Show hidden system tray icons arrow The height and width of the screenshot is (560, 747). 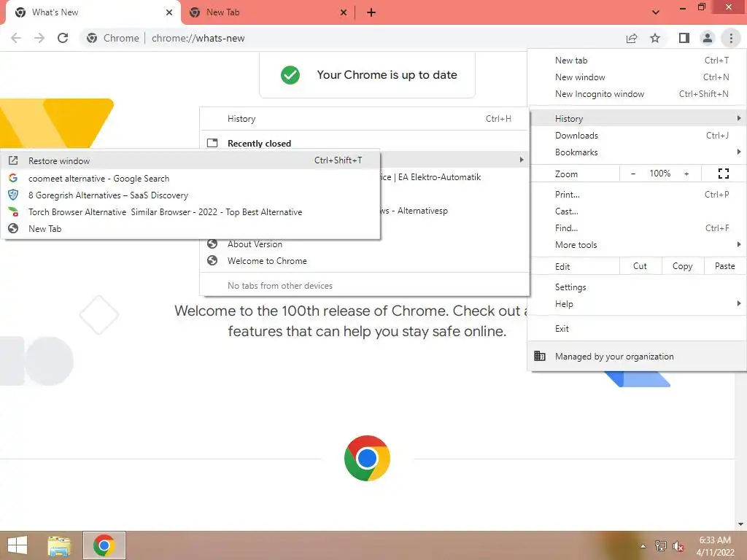coord(643,545)
